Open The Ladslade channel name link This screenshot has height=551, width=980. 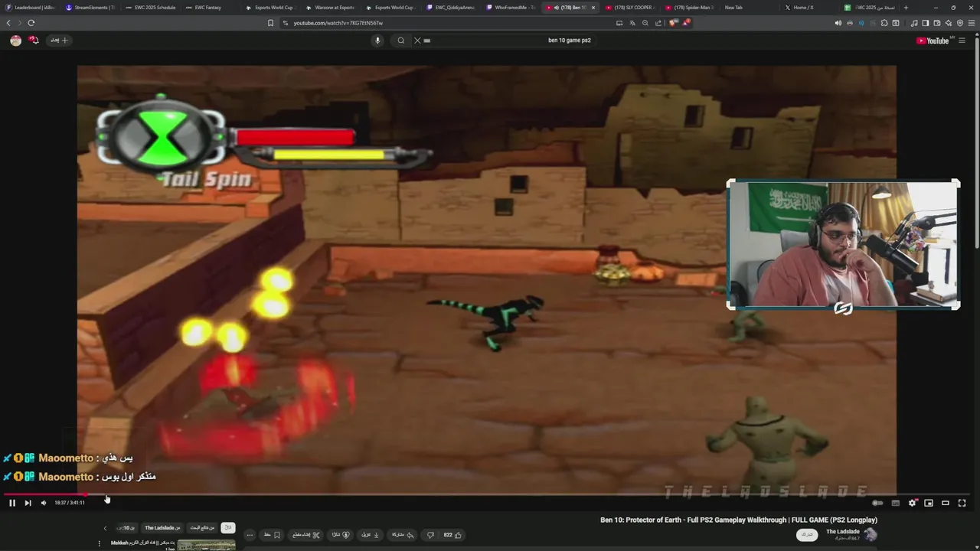pyautogui.click(x=843, y=532)
